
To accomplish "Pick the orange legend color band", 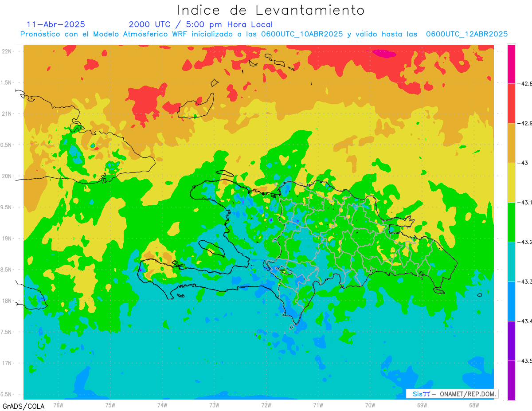I will [511, 143].
